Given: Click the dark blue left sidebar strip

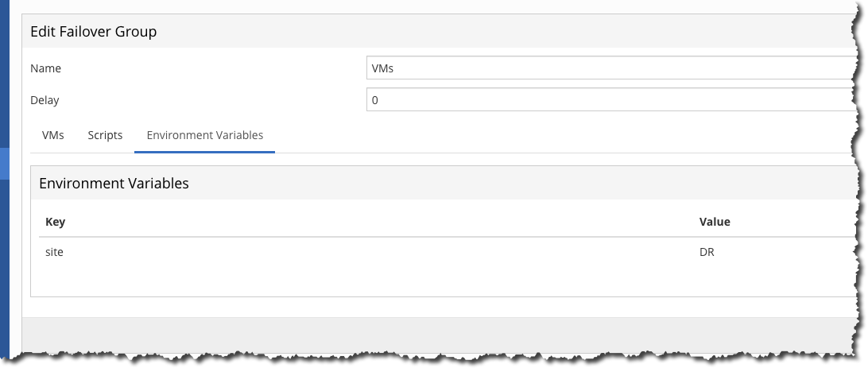Looking at the screenshot, I should tap(4, 254).
